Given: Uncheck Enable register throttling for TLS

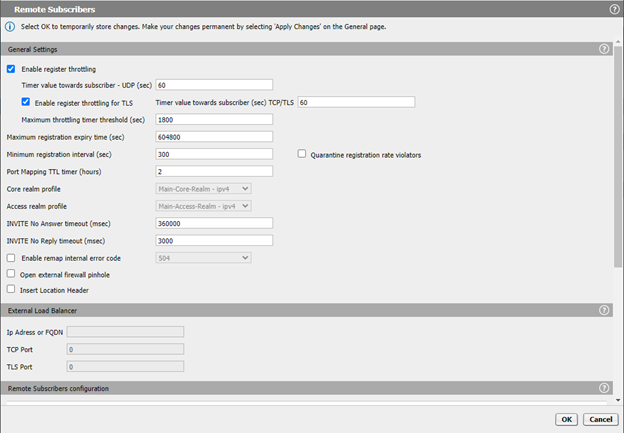Looking at the screenshot, I should click(x=26, y=102).
